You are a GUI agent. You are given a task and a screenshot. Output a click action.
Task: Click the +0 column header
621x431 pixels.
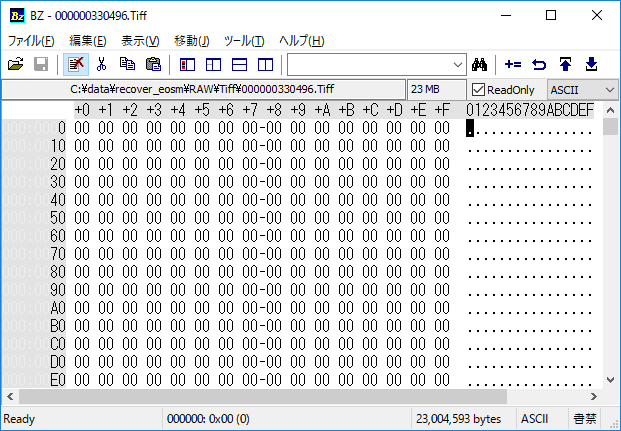(x=82, y=110)
